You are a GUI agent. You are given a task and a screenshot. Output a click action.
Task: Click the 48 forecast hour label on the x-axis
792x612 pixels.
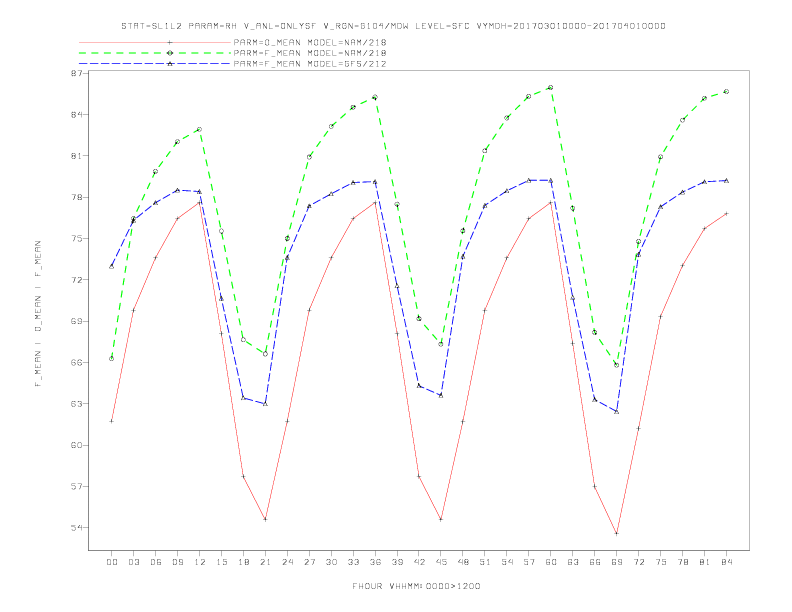463,562
